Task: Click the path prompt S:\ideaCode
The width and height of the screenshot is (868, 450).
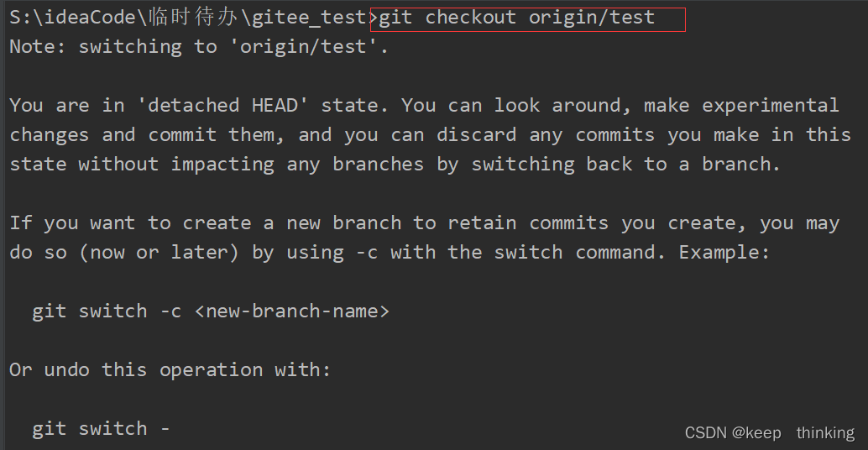Action: click(x=72, y=18)
